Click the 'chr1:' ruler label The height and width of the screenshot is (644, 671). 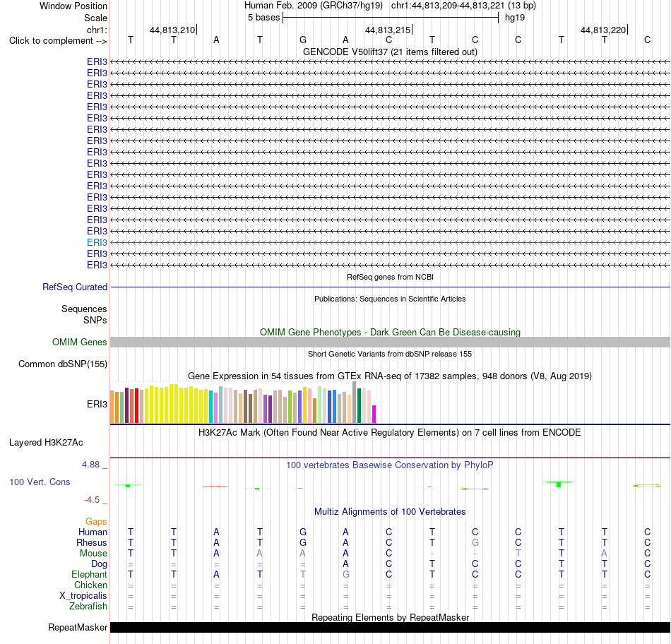tap(97, 30)
